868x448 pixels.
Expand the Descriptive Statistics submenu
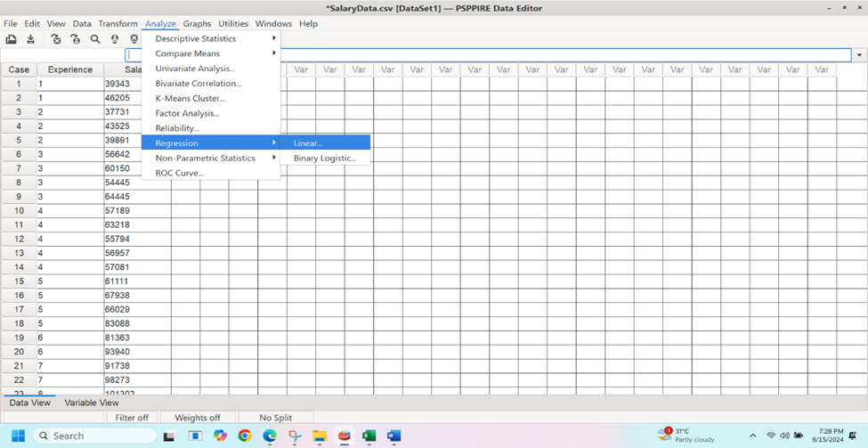pyautogui.click(x=211, y=39)
